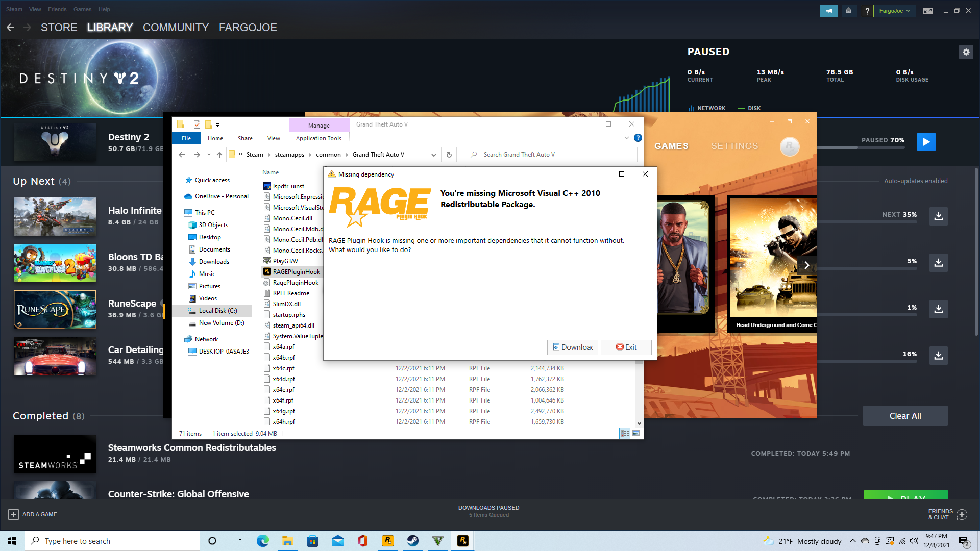Open the Explorer View ribbon tab
The image size is (980, 551).
coord(274,138)
